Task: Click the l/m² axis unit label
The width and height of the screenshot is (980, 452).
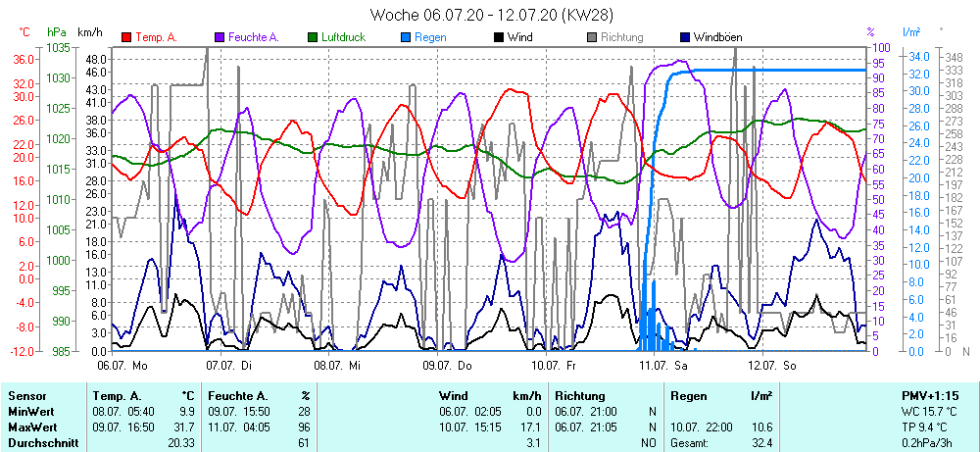Action: pos(912,32)
